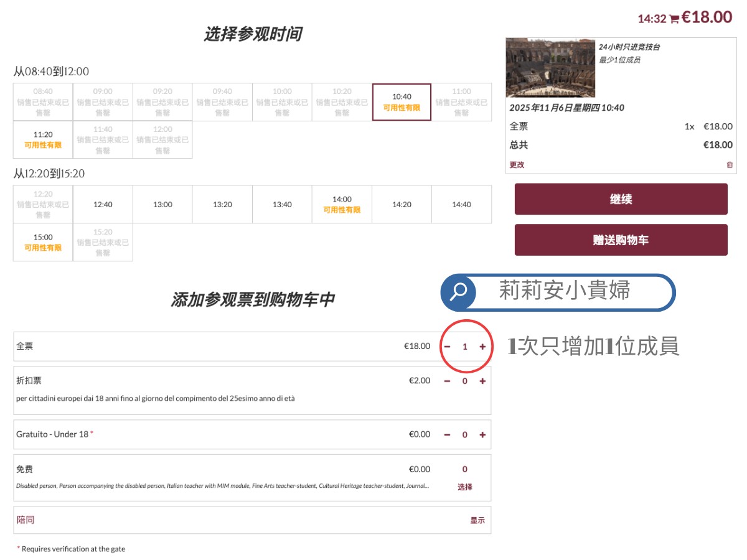
Task: Choose the 15:00 time slot
Action: pyautogui.click(x=43, y=242)
